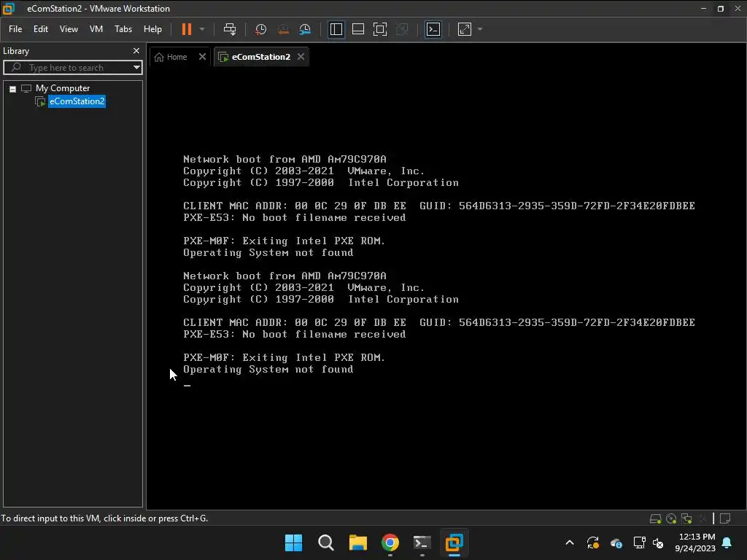The image size is (747, 560).
Task: Open the Windows Start menu
Action: point(293,542)
